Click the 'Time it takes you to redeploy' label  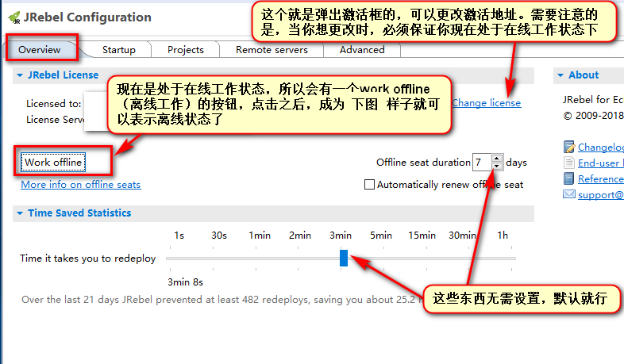click(x=88, y=259)
